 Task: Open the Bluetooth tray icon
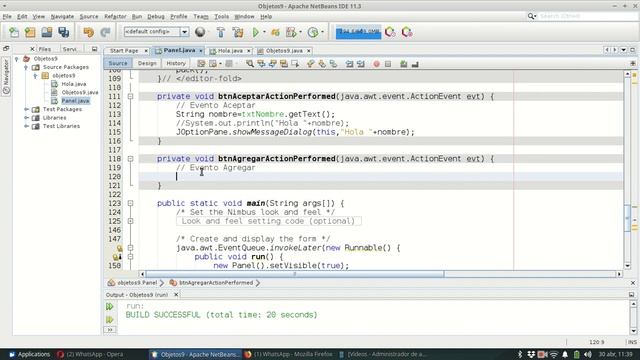pyautogui.click(x=520, y=354)
